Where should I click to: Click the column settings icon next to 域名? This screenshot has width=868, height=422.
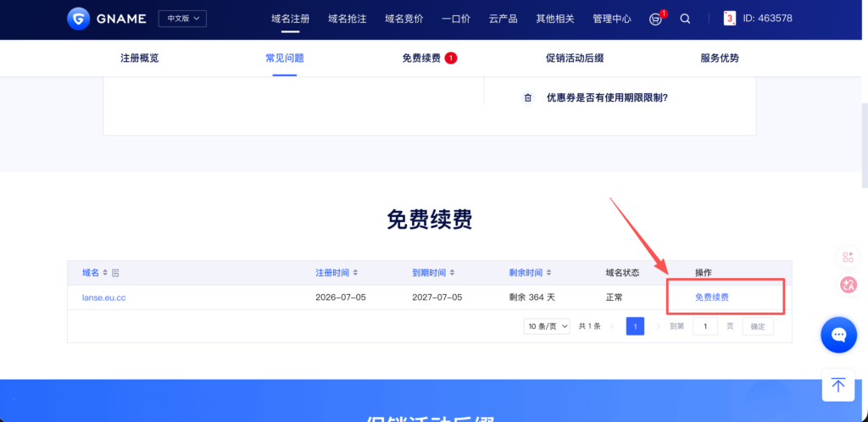tap(115, 273)
